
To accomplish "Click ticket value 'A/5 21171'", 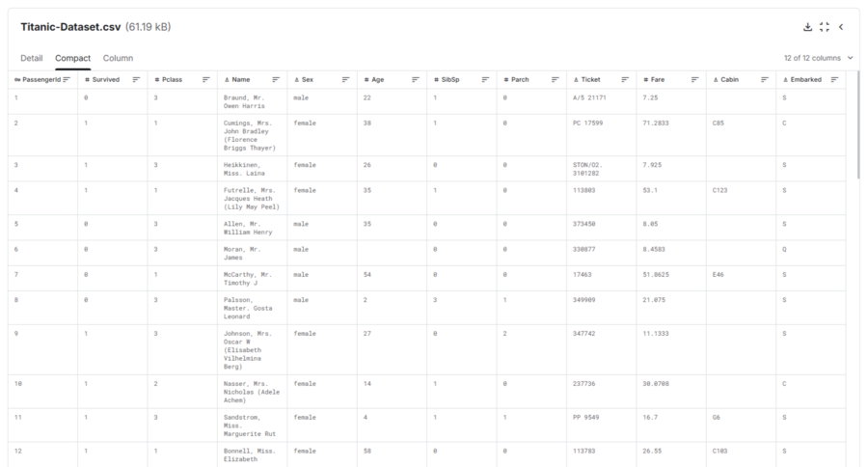I will [589, 97].
